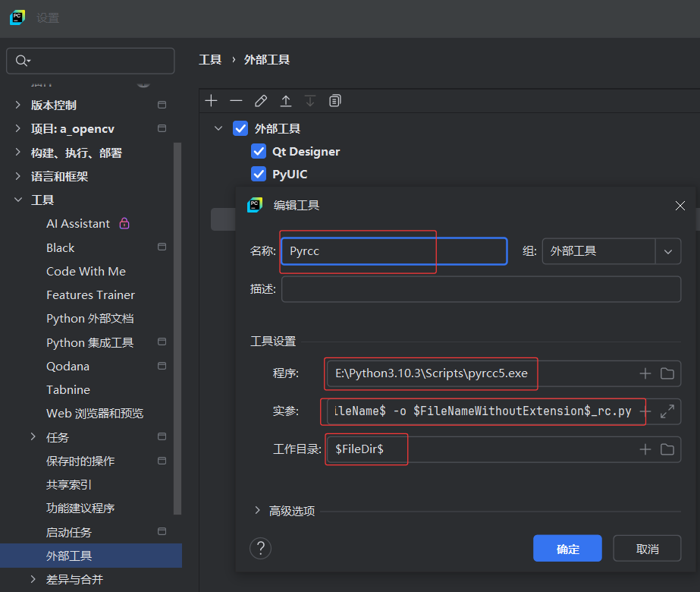This screenshot has width=700, height=592.
Task: Open Tabnine settings page
Action: pos(68,389)
